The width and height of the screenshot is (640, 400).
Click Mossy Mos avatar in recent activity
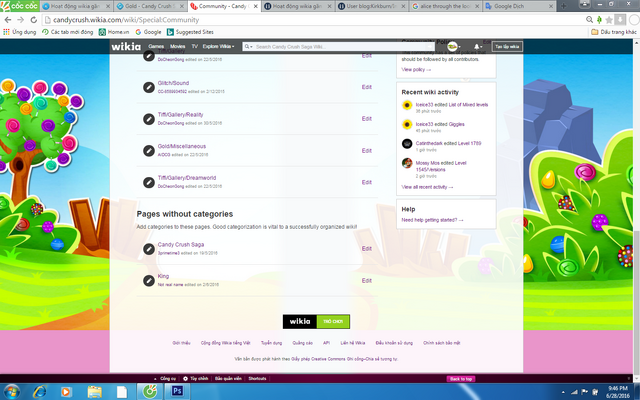coord(407,163)
